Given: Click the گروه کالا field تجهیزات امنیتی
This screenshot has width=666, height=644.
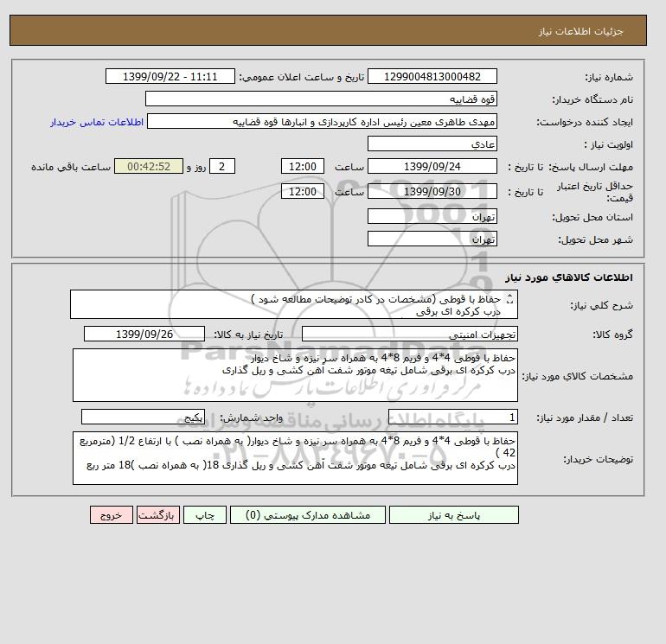Looking at the screenshot, I should pyautogui.click(x=409, y=335).
